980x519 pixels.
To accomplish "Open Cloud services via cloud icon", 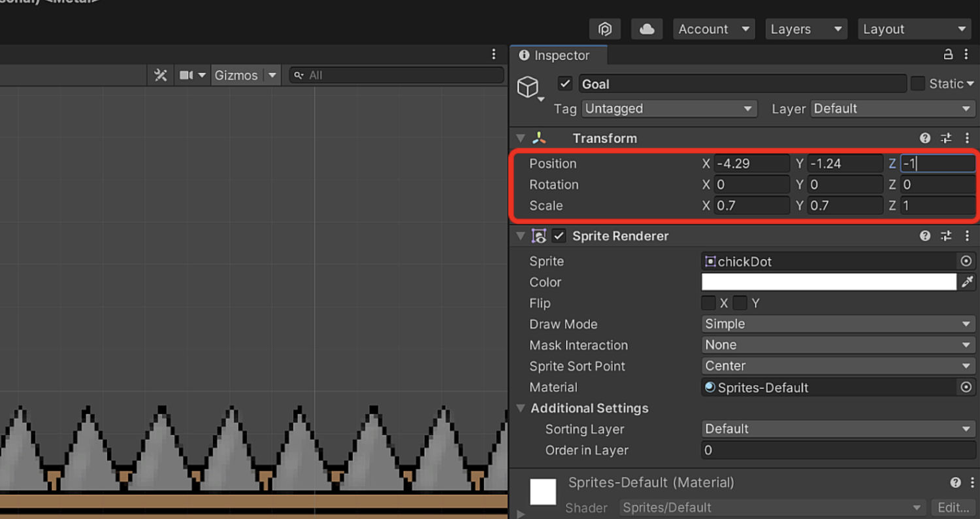I will (x=647, y=29).
